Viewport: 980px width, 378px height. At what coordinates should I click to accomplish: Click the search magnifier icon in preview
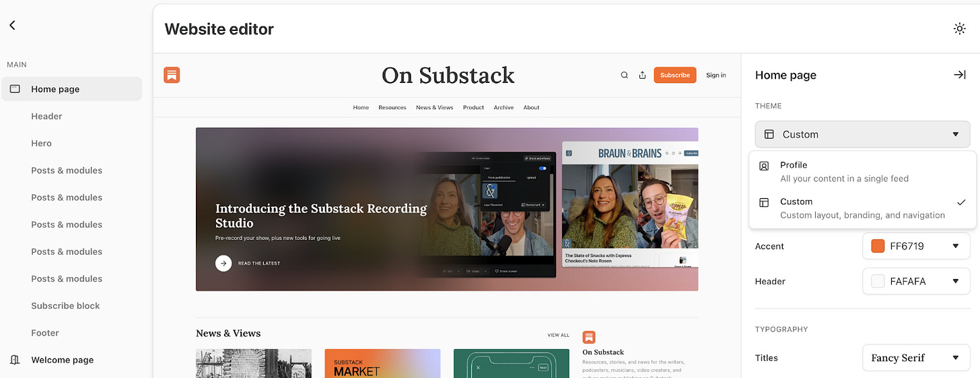click(625, 75)
